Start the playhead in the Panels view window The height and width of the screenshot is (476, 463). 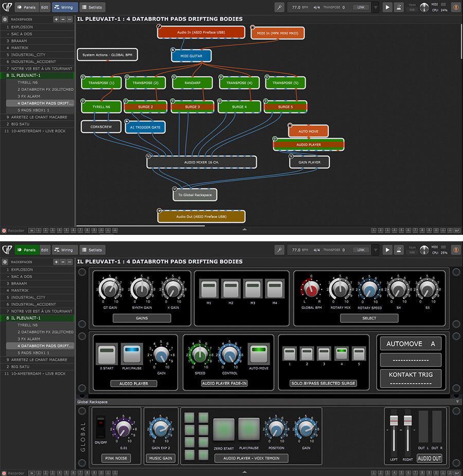pyautogui.click(x=387, y=250)
